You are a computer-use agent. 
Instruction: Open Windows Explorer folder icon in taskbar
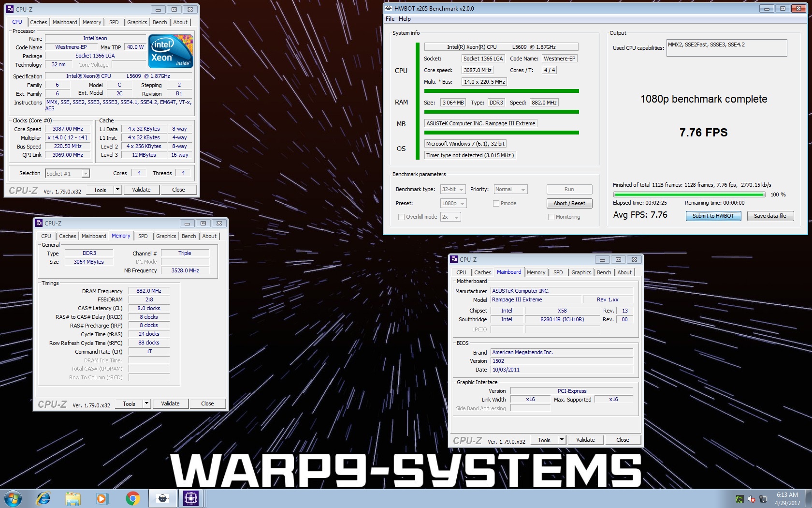73,498
